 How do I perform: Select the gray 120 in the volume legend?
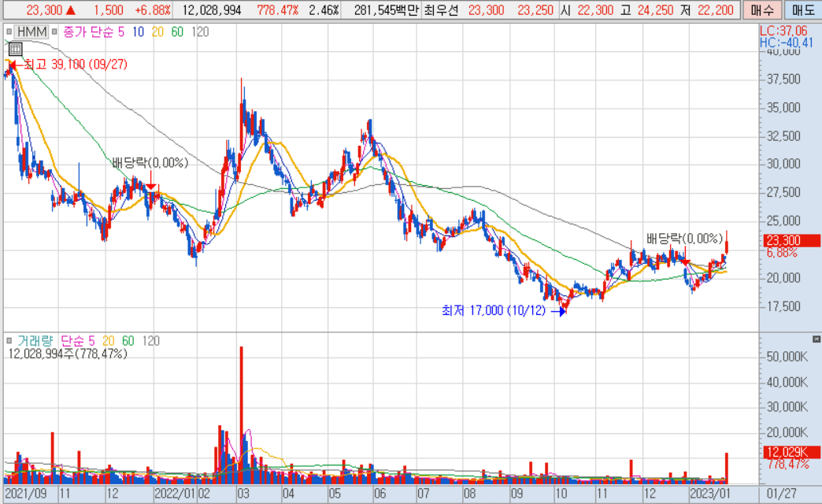pos(151,341)
